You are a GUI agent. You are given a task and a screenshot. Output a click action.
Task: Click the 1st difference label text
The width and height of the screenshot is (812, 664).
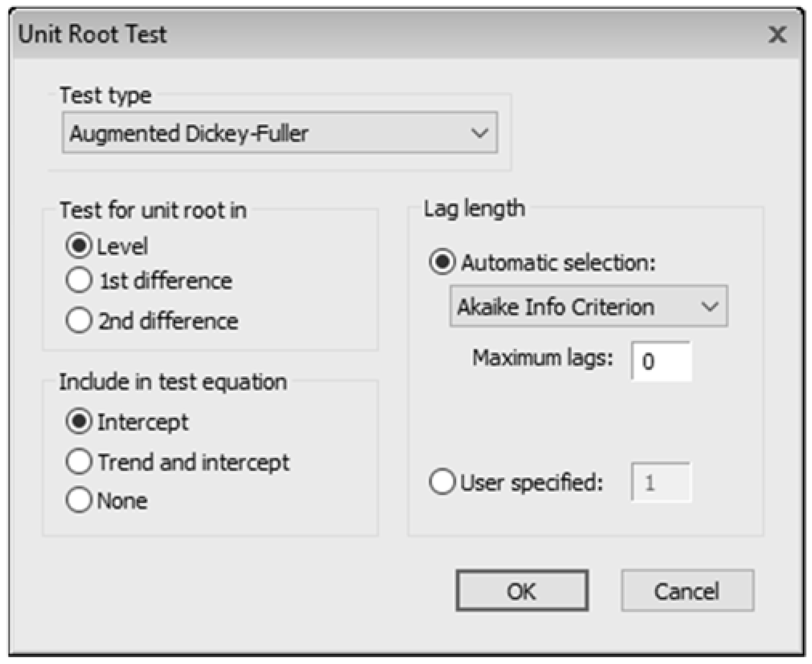[x=166, y=281]
